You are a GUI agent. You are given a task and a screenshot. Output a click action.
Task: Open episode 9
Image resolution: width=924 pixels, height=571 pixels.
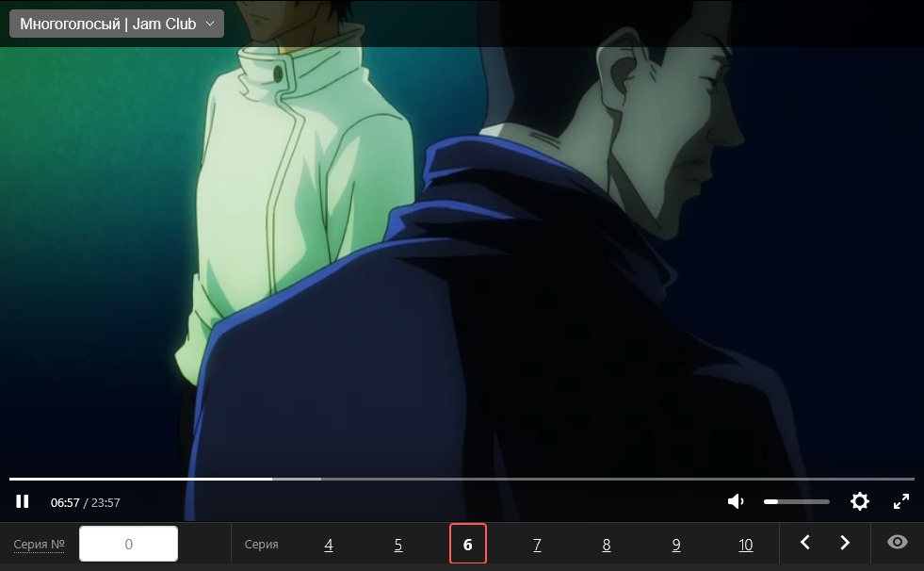click(x=676, y=545)
